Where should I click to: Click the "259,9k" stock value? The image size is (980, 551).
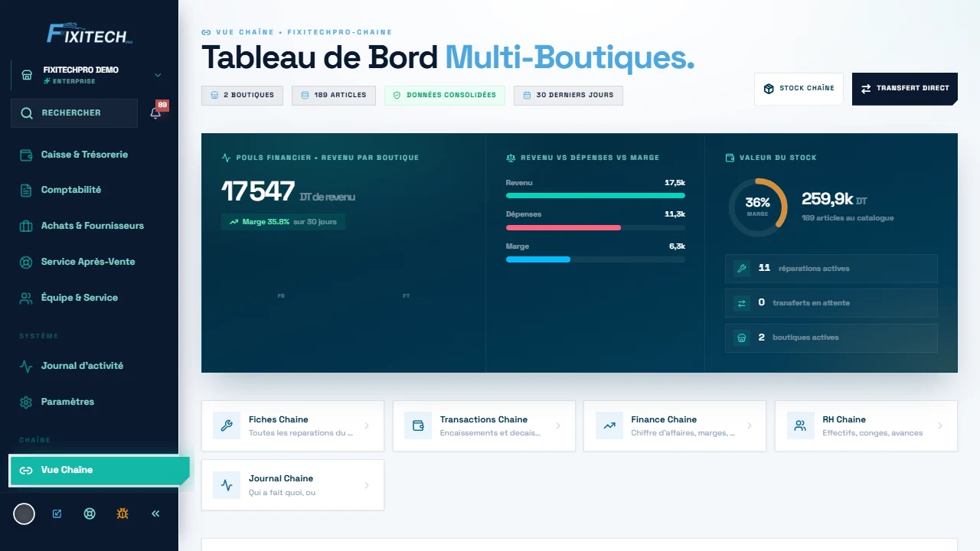(x=828, y=199)
